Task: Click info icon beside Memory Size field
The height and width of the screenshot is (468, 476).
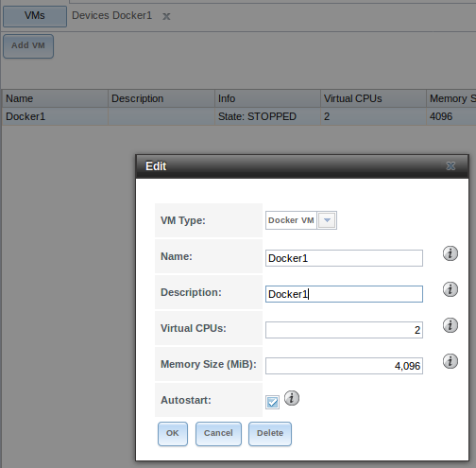Action: 450,361
